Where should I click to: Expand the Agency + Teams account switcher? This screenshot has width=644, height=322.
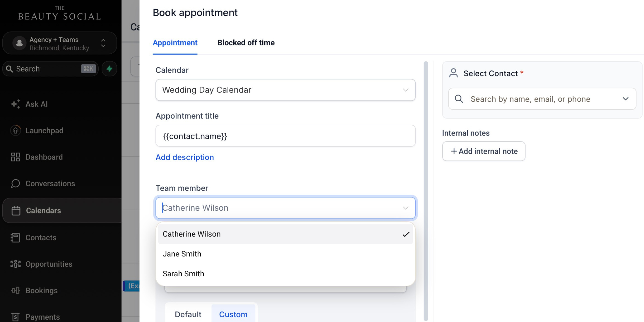[60, 43]
